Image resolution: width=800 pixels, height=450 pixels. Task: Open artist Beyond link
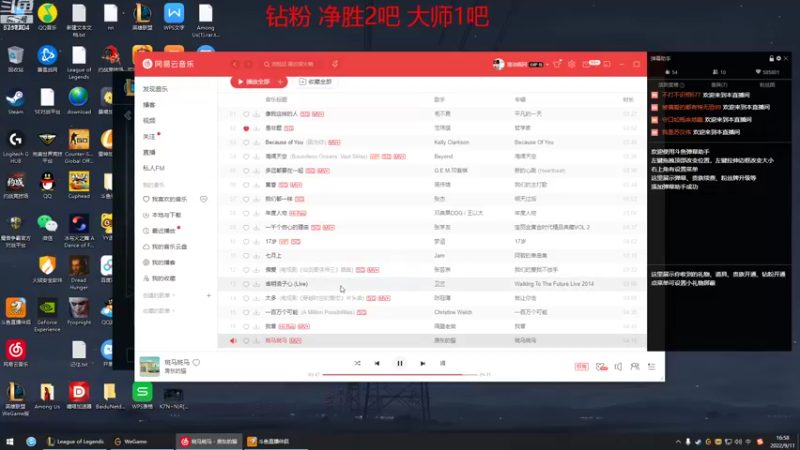coord(443,157)
